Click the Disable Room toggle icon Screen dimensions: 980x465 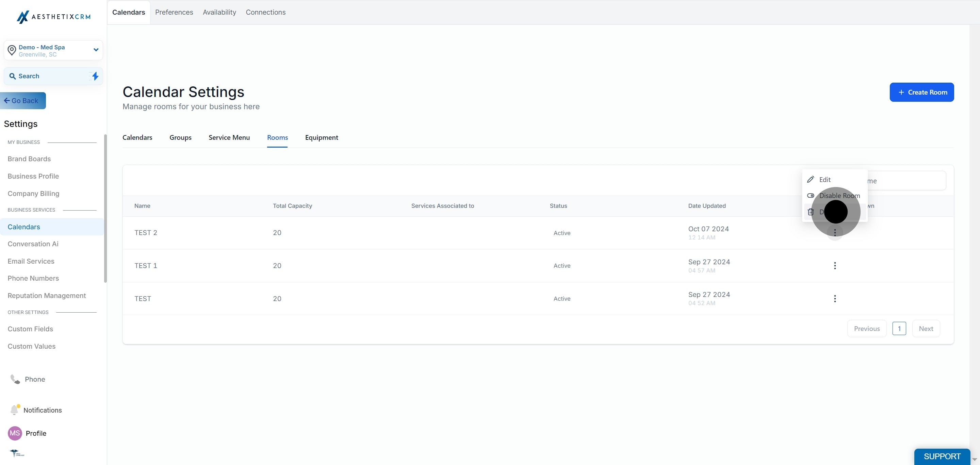click(810, 196)
